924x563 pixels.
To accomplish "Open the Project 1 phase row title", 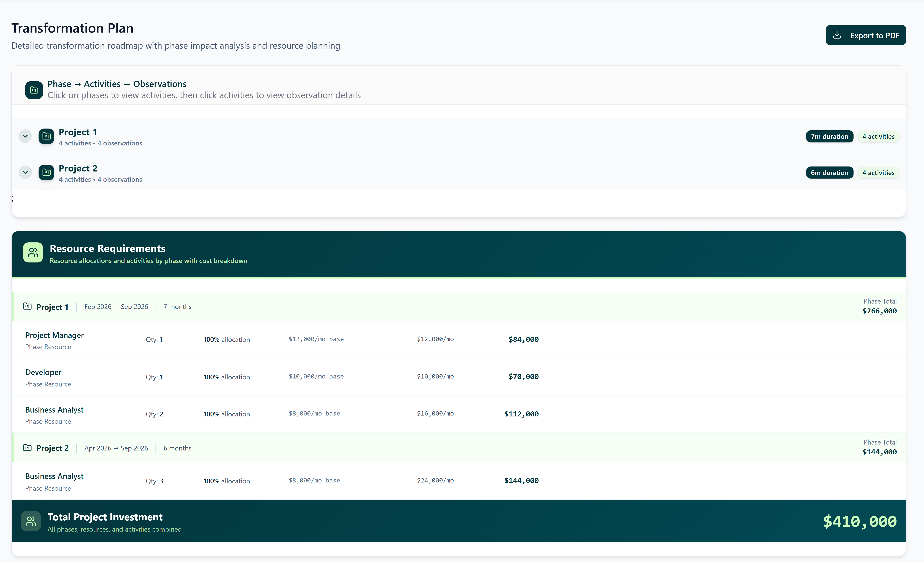I will click(78, 132).
